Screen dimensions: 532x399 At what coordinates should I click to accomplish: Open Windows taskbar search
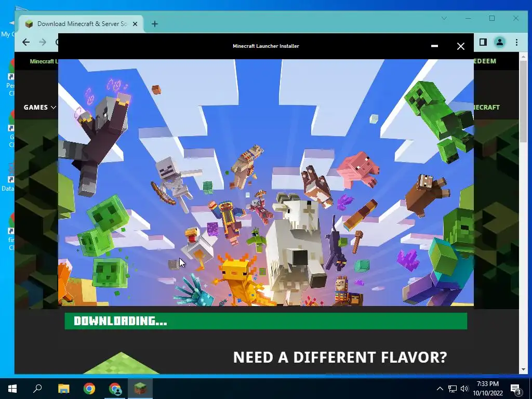(x=37, y=389)
